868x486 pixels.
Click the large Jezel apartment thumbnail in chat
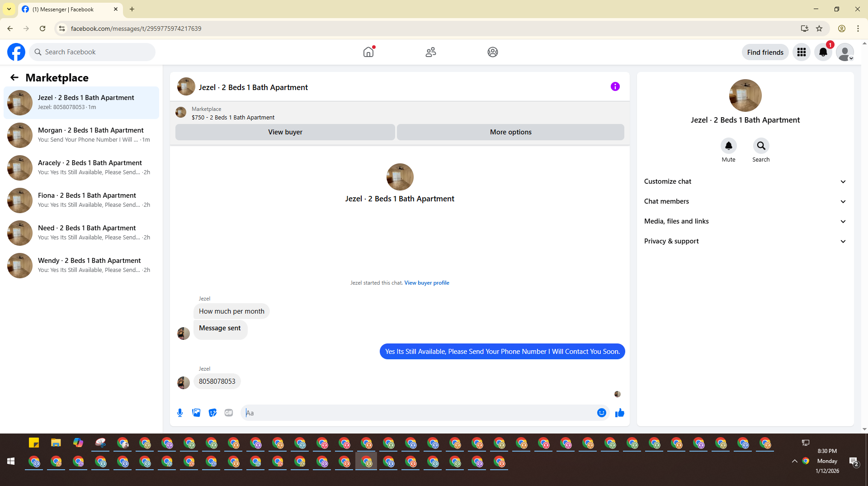tap(400, 177)
